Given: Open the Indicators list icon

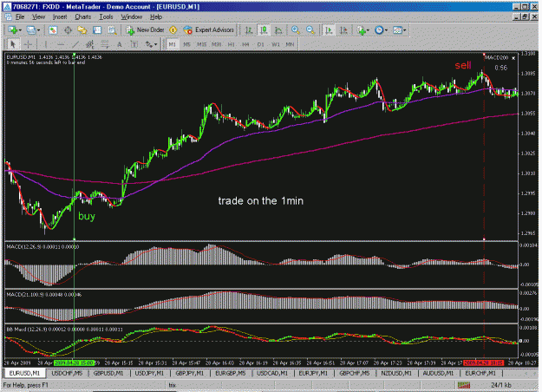Looking at the screenshot, I should pyautogui.click(x=362, y=30).
